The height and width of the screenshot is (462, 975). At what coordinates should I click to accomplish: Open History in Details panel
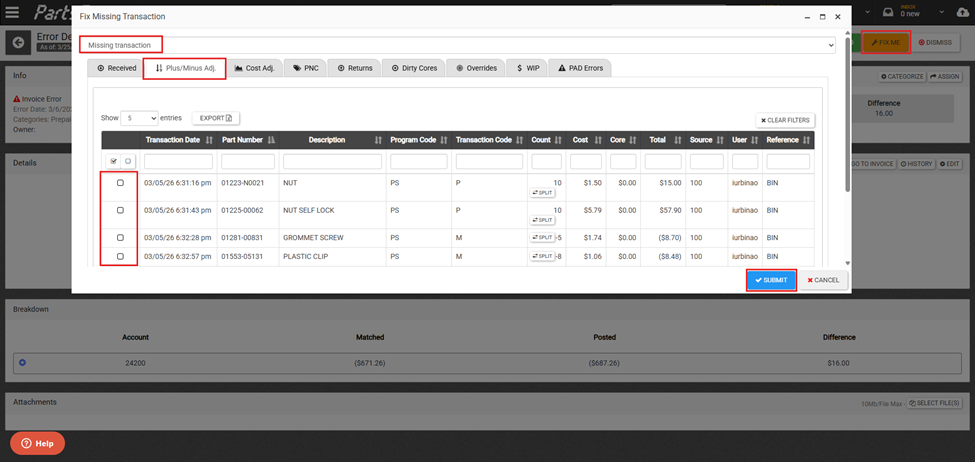click(x=917, y=164)
